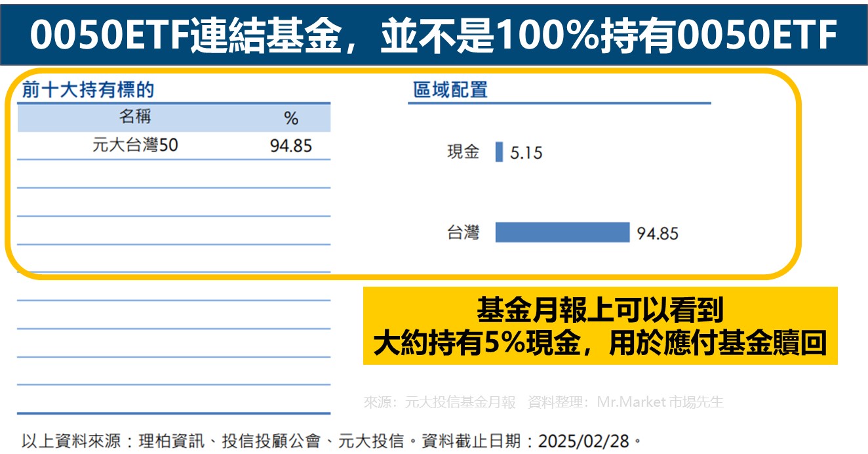Click the callout line "大約持有5%現金，用於應付基金贖回"
Image resolution: width=868 pixels, height=454 pixels.
pos(600,343)
